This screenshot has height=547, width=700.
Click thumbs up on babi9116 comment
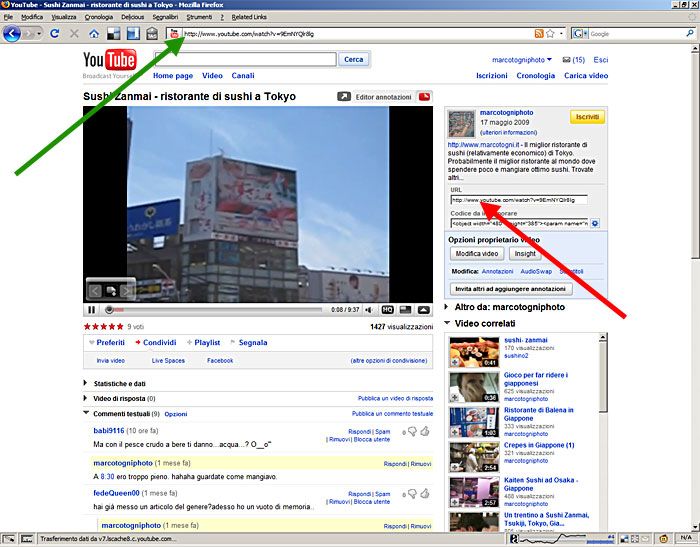(x=425, y=431)
